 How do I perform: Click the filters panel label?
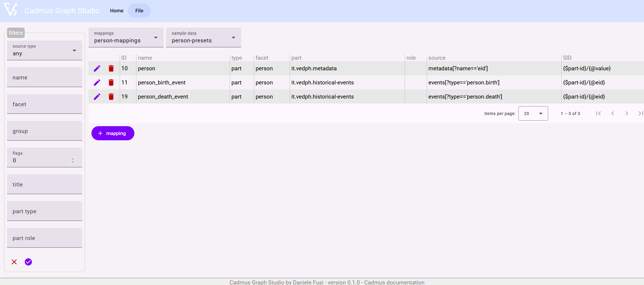click(x=16, y=33)
